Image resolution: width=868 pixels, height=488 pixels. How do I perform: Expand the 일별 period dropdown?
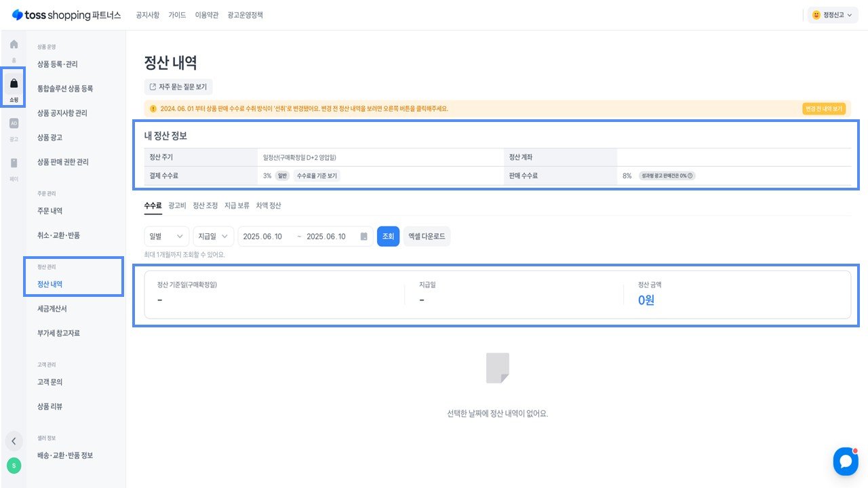pyautogui.click(x=167, y=237)
